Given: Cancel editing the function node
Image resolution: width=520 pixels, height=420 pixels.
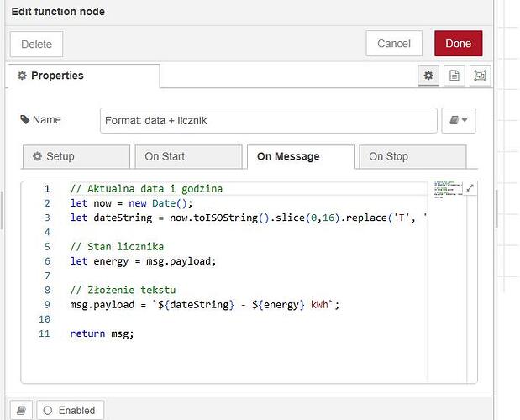Looking at the screenshot, I should [394, 44].
